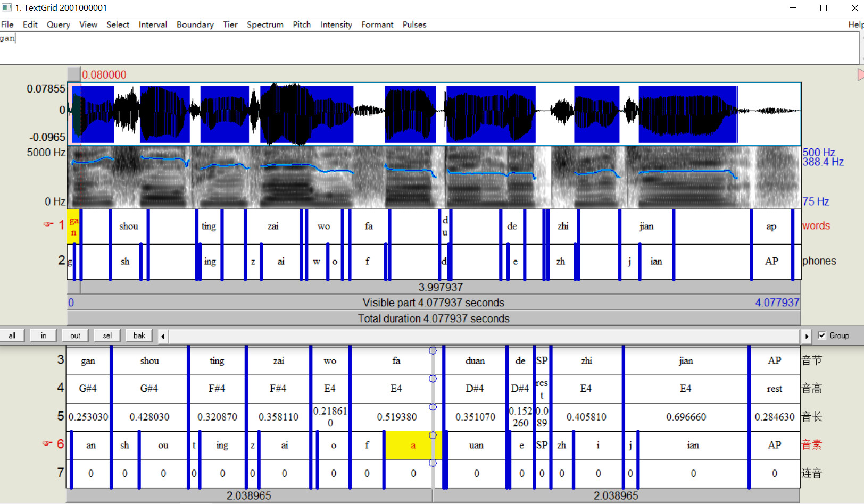Open the Formant menu

tap(377, 24)
